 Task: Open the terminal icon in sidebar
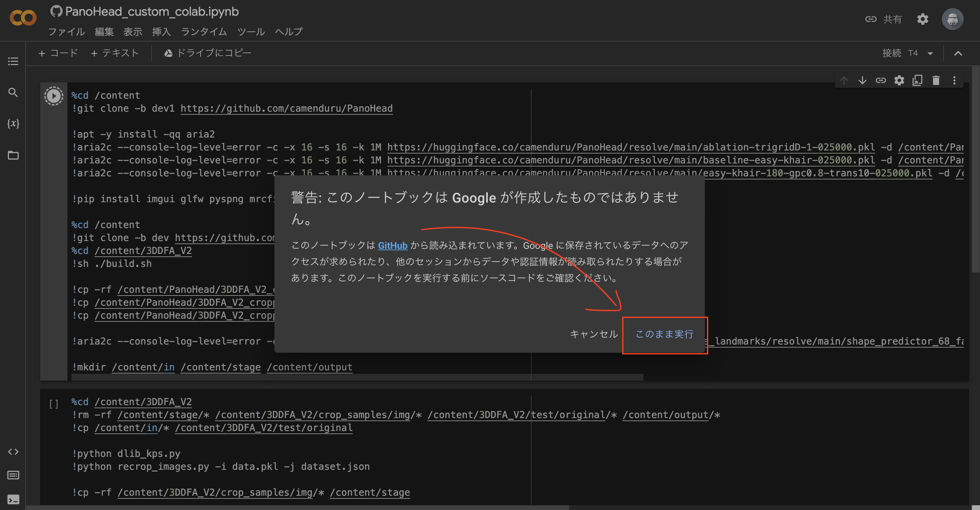tap(13, 499)
